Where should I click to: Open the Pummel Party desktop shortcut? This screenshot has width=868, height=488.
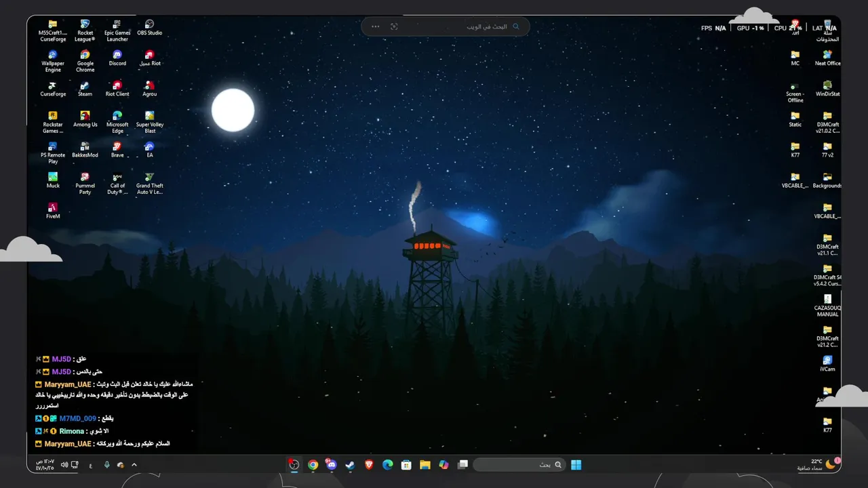coord(85,183)
